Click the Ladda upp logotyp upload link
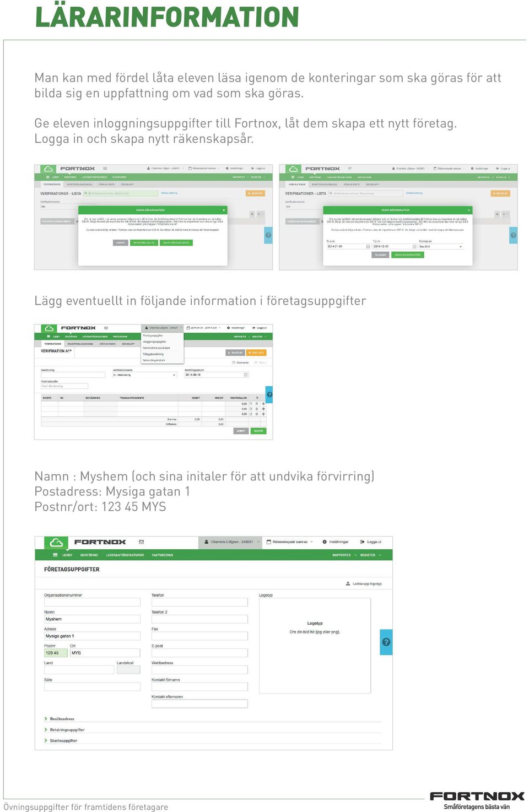Screen dimensions: 529x812 click(x=364, y=583)
